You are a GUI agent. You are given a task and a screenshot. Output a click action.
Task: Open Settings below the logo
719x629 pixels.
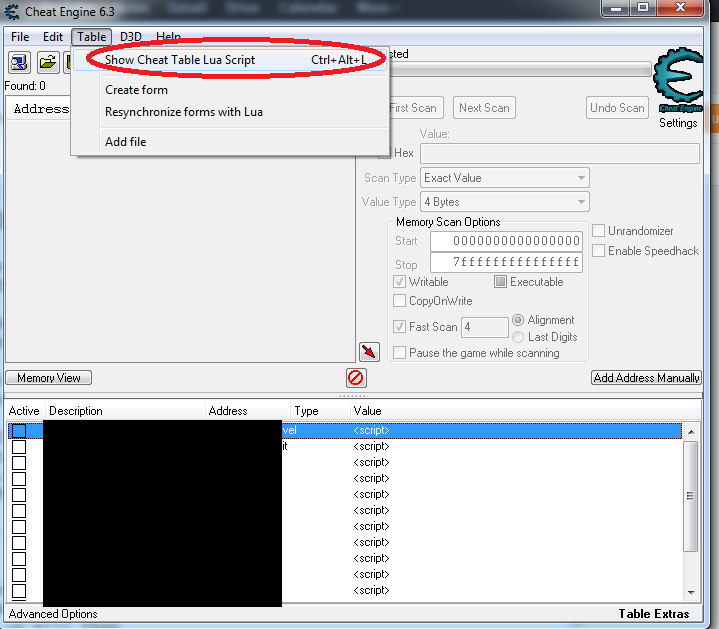click(x=678, y=123)
